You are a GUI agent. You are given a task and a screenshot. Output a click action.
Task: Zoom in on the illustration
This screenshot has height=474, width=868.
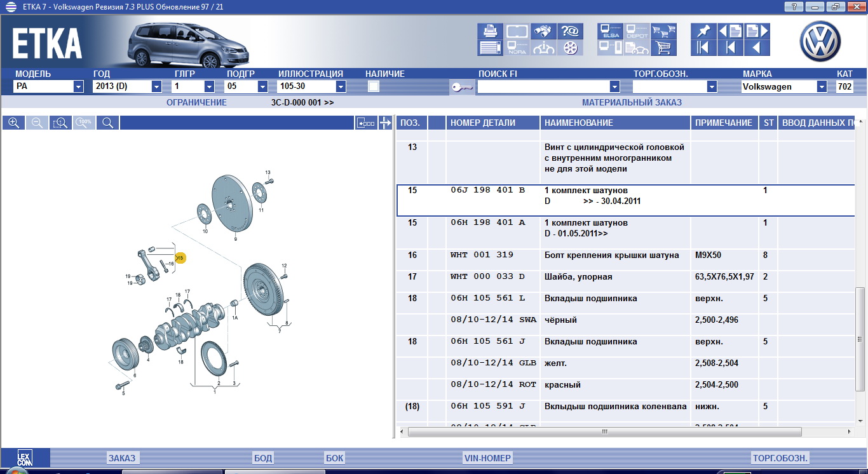(x=13, y=123)
